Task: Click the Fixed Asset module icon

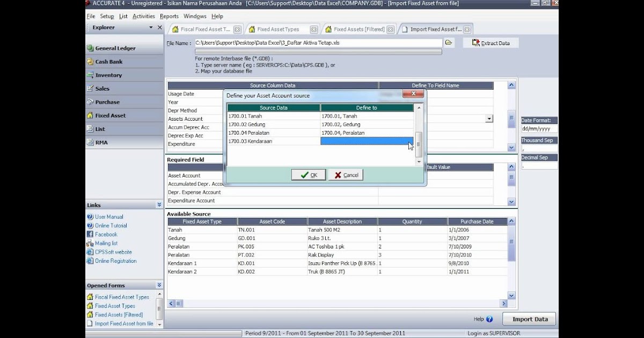Action: (x=91, y=115)
